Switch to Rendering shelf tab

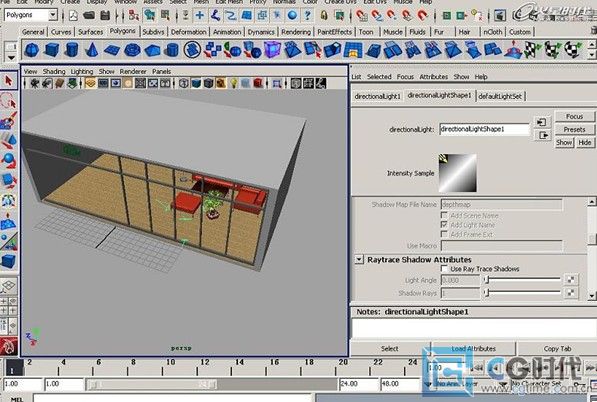pos(296,32)
